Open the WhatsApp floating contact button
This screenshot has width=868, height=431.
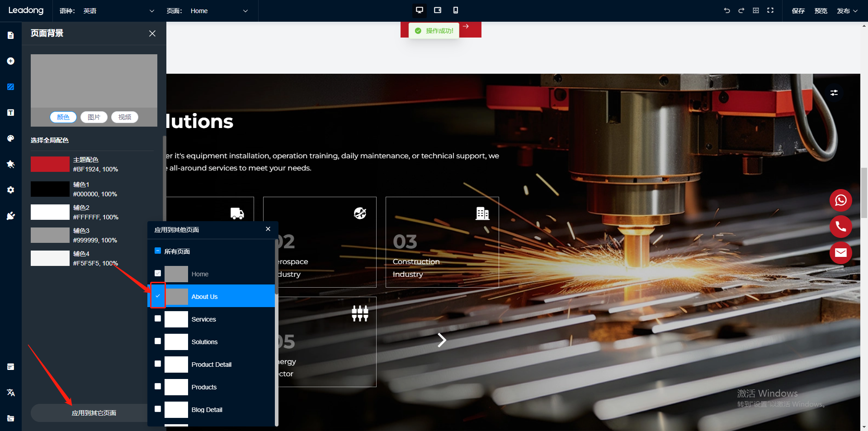tap(840, 200)
